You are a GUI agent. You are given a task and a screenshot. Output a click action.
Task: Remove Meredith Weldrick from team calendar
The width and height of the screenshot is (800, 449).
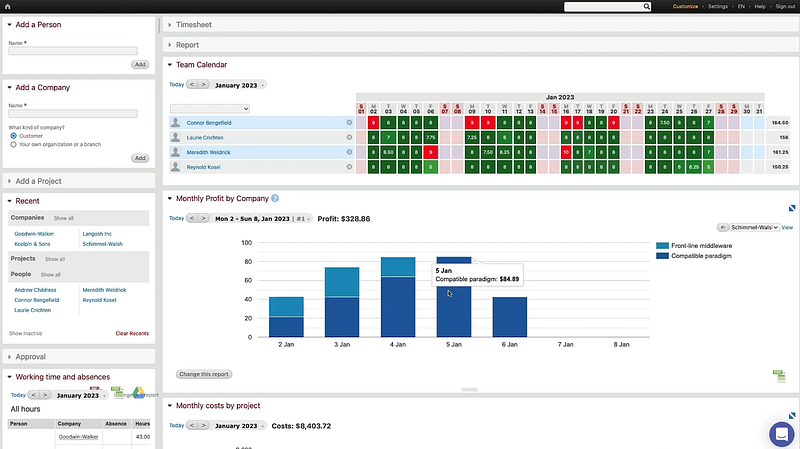point(349,152)
